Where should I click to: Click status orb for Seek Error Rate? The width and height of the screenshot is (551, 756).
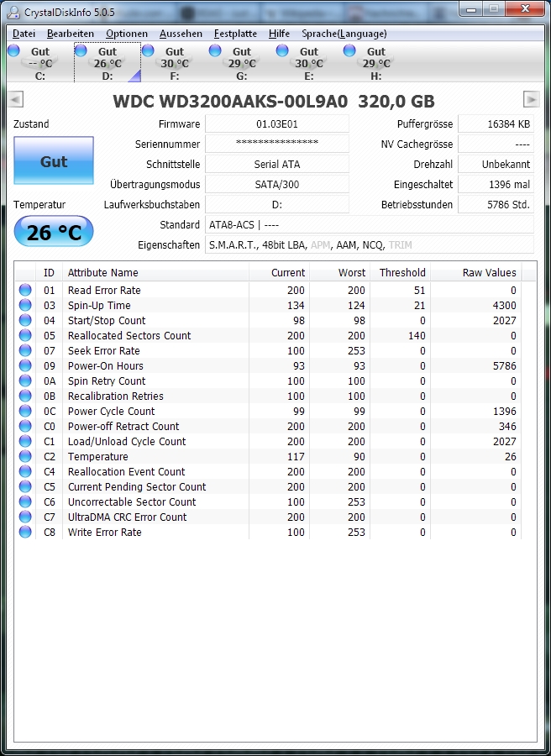25,350
